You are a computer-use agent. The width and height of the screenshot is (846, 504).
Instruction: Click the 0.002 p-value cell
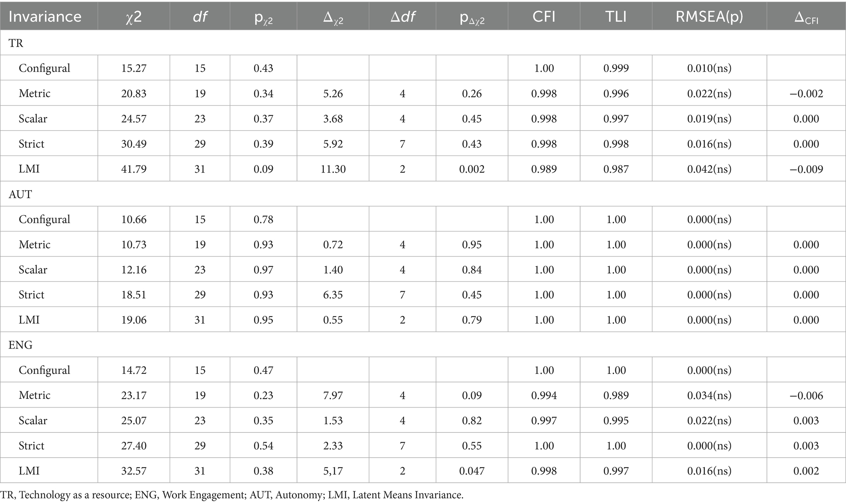click(472, 169)
